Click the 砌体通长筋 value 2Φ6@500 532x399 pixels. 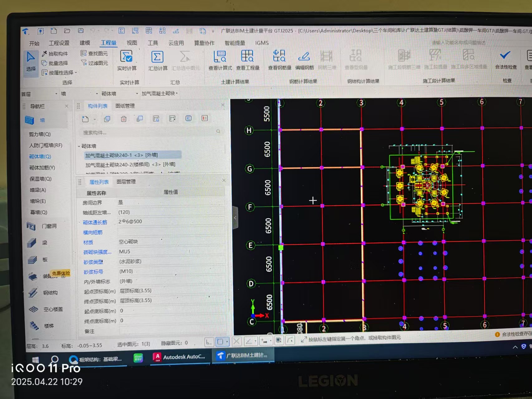130,221
